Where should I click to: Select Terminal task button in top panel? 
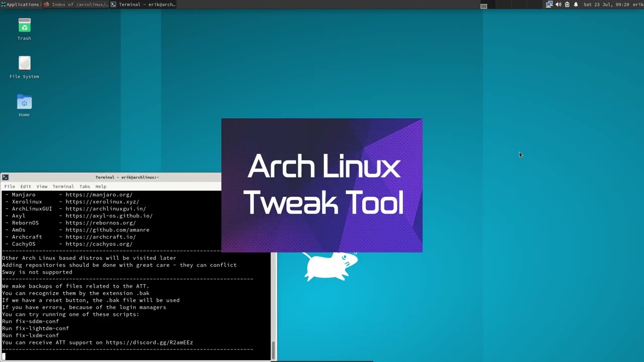tap(143, 5)
